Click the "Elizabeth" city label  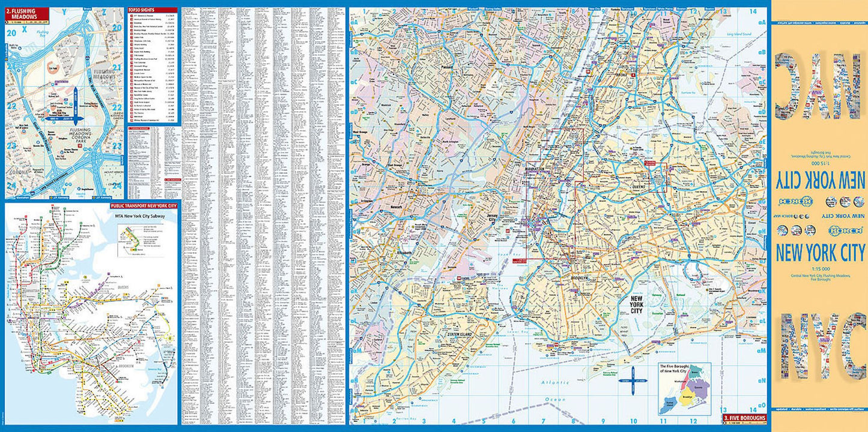(x=404, y=253)
